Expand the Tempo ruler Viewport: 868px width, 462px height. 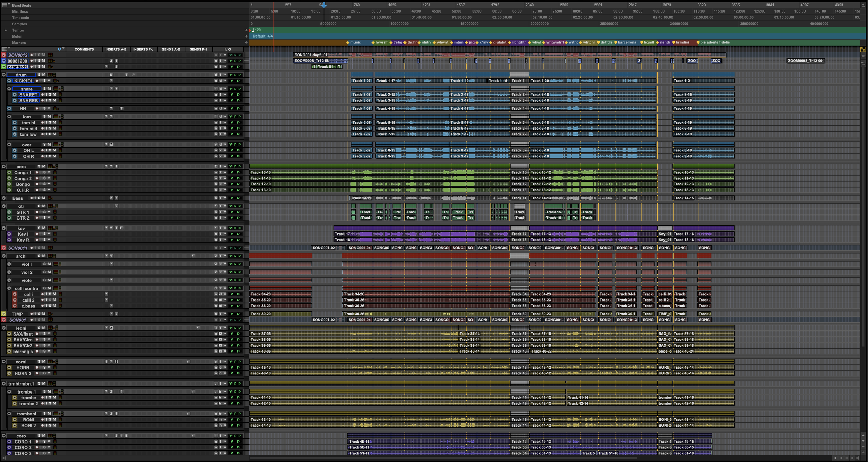(6, 30)
